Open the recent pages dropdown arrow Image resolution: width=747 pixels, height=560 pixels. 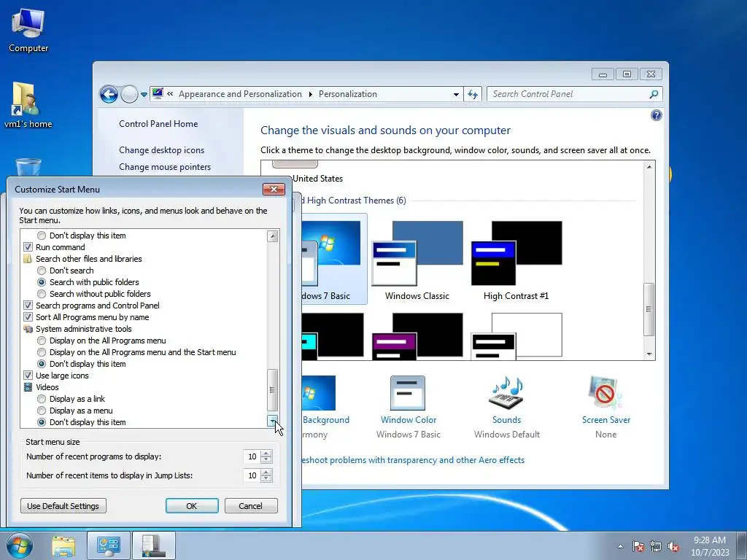point(144,94)
